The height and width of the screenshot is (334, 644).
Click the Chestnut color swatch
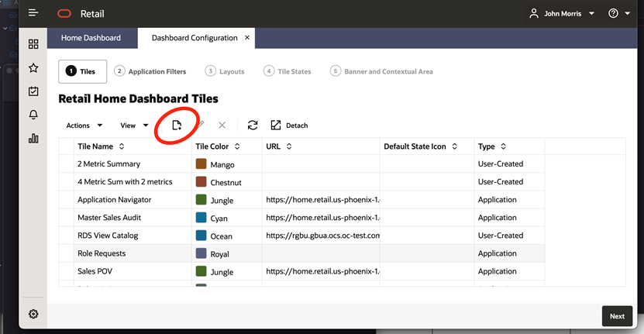[201, 181]
